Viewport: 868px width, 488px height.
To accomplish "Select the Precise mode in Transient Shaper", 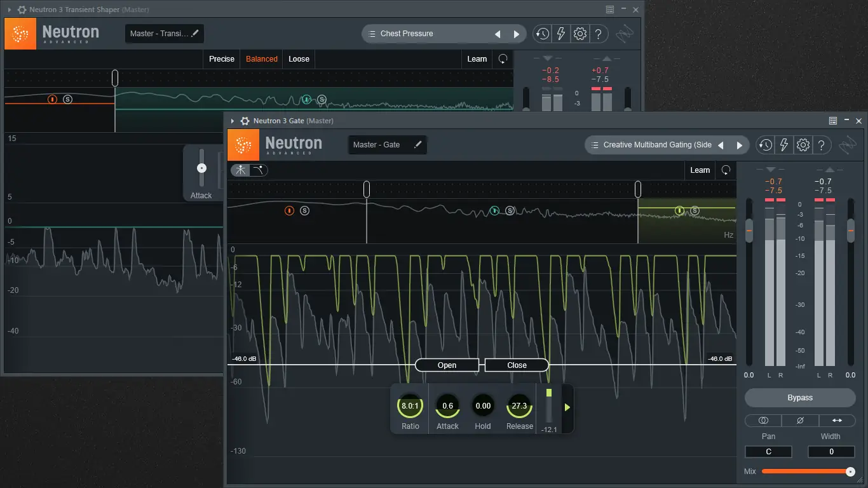I will pos(222,58).
